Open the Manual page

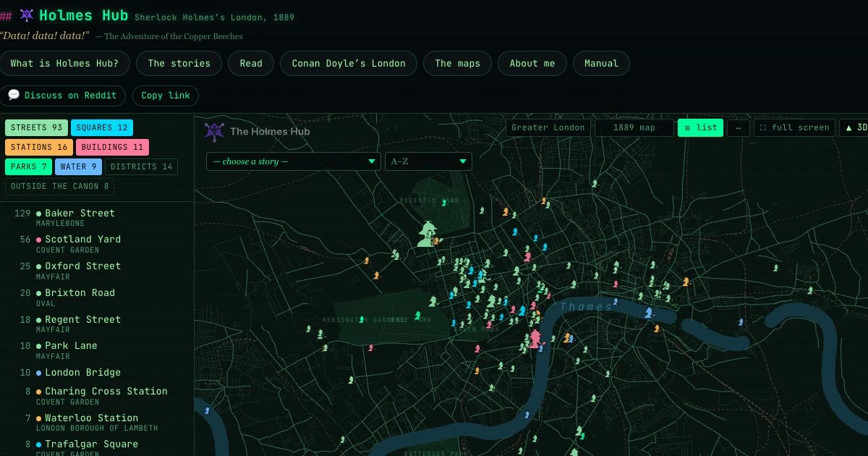(x=601, y=63)
